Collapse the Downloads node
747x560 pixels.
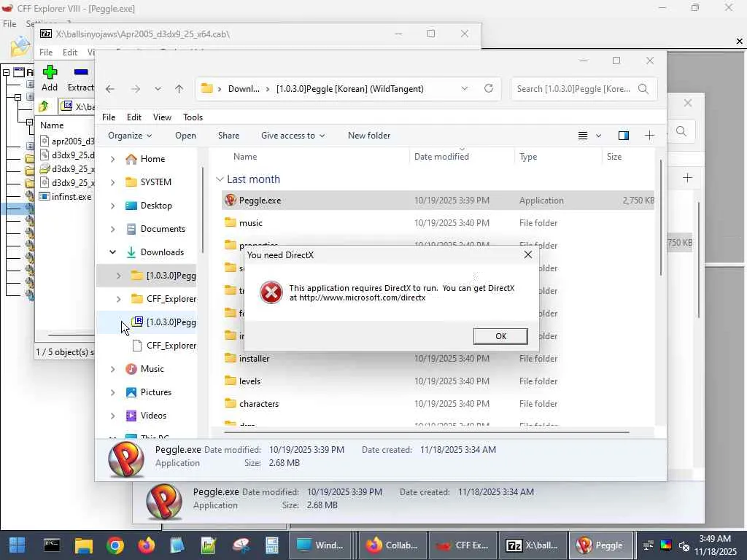[112, 252]
